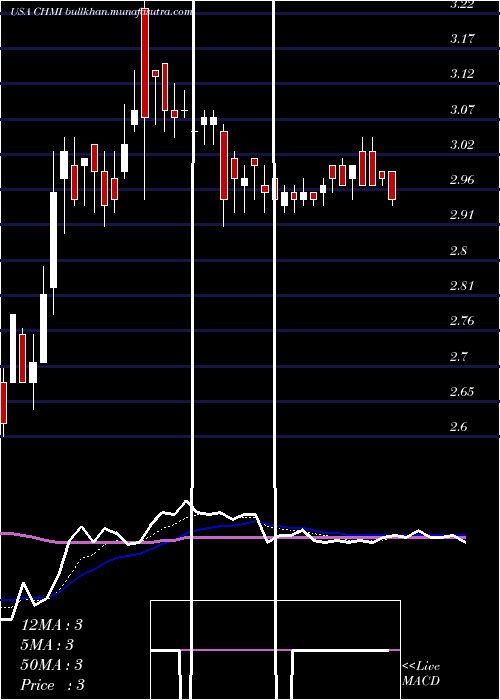Select the 50MA : 3 legend entry

click(52, 665)
